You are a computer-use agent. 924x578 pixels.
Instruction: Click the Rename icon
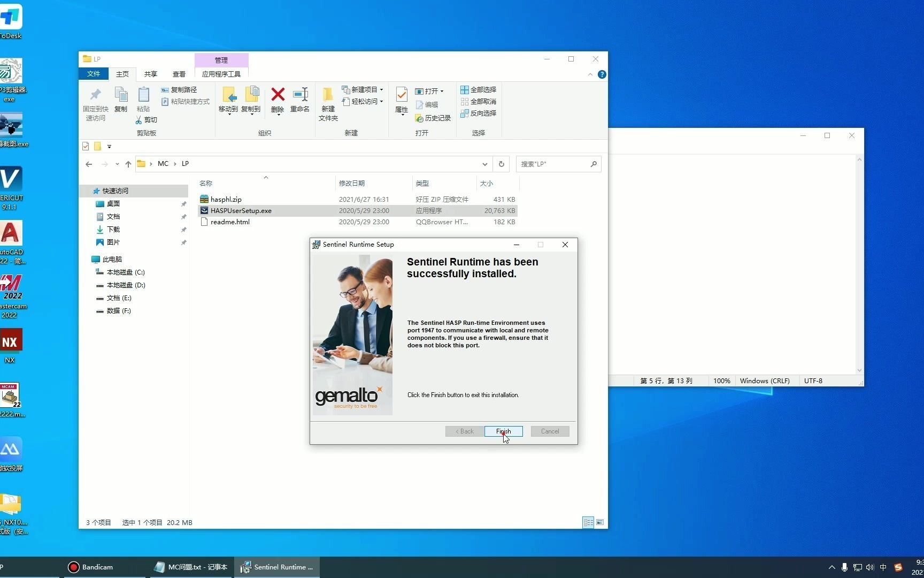pyautogui.click(x=301, y=95)
